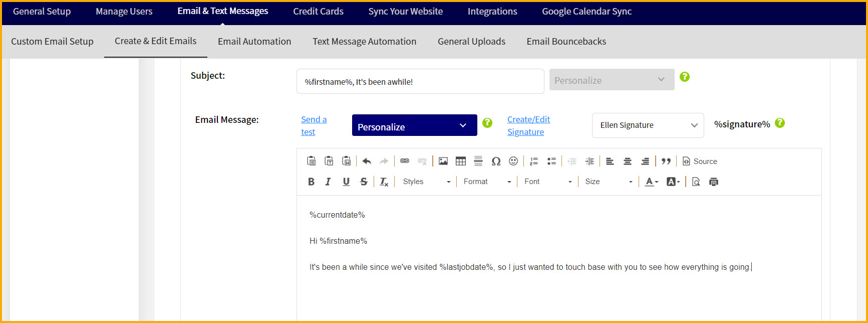Insert a horizontal line
This screenshot has width=868, height=323.
coord(478,161)
